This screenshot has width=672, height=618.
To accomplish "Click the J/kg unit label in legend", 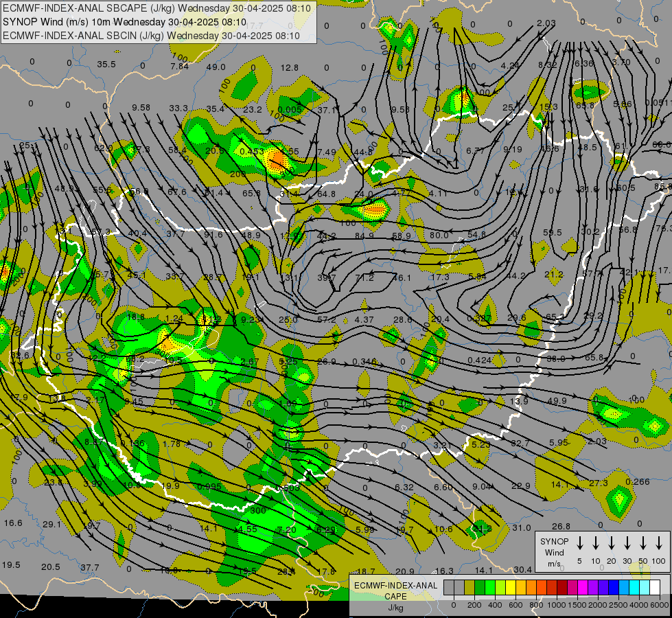I will point(395,607).
